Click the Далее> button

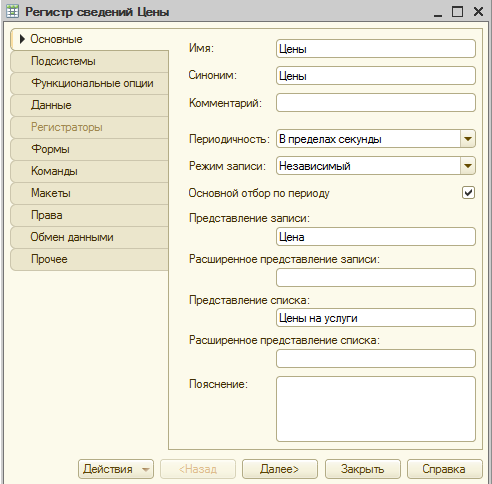[280, 469]
